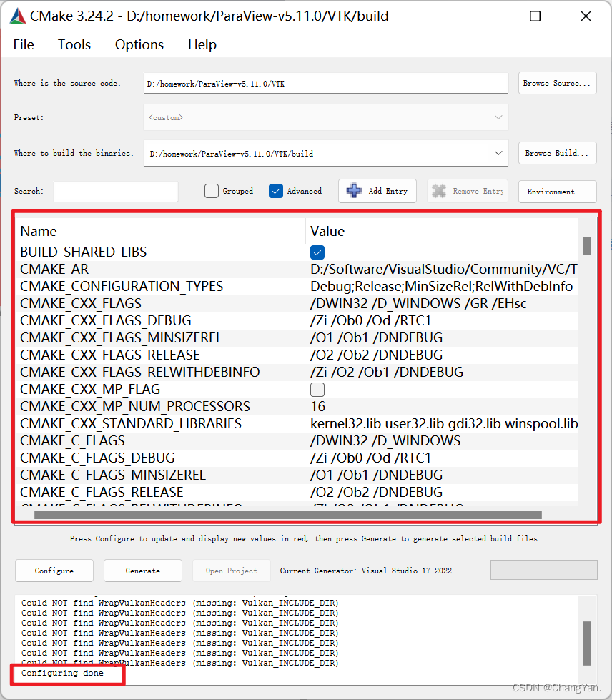This screenshot has width=612, height=700.
Task: Select the CMAKE_CXX_FLAGS_MINSIZEREL entry
Action: click(x=122, y=338)
